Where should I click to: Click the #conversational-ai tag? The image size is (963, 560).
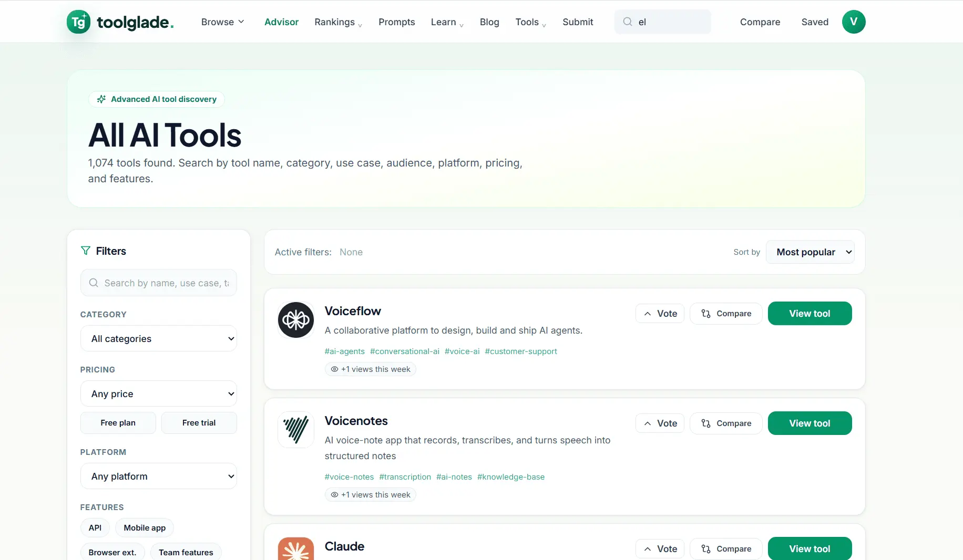(x=405, y=351)
